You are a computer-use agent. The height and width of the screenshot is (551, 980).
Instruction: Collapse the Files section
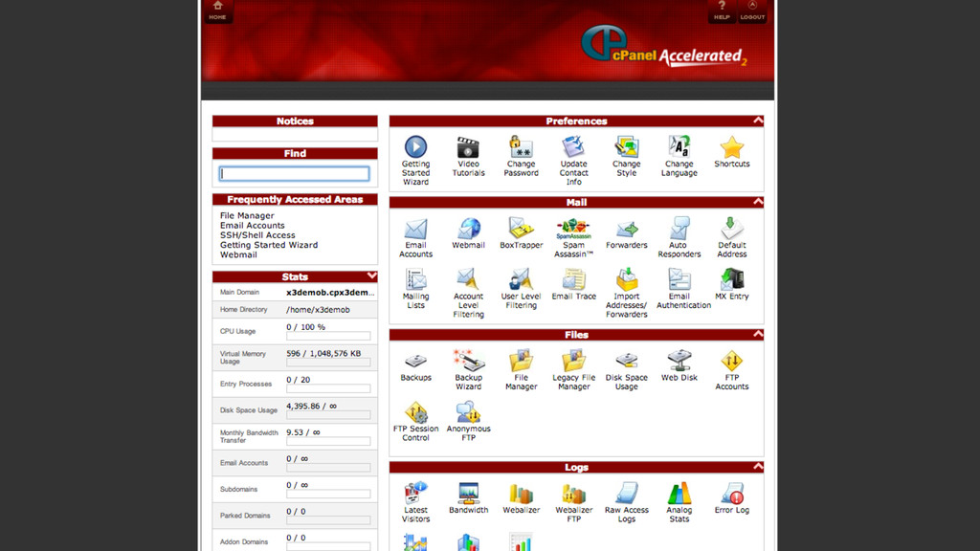coord(758,334)
